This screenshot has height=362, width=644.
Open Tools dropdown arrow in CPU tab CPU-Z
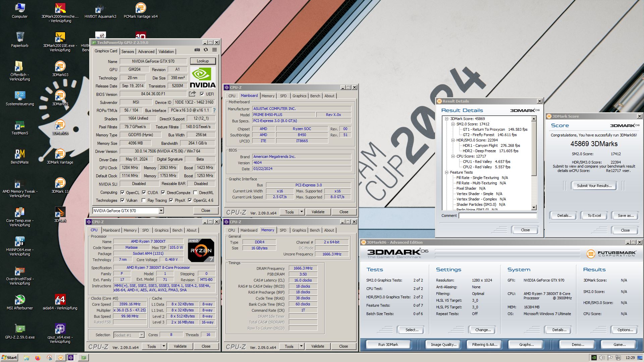tap(164, 346)
